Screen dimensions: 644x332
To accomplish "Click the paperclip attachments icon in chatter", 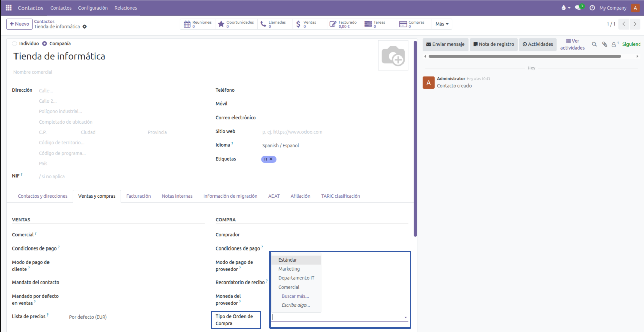I will 605,44.
